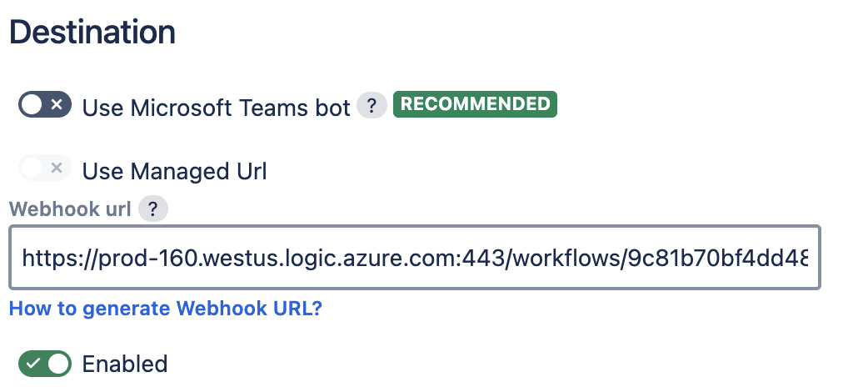The width and height of the screenshot is (868, 392).
Task: Click the Webhook url field label
Action: click(x=70, y=209)
